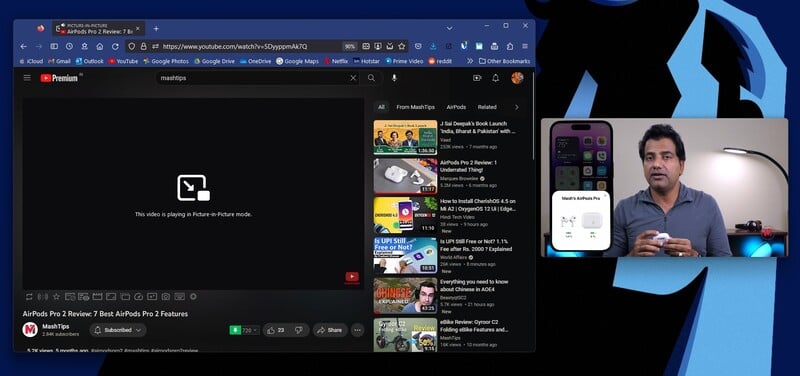Image resolution: width=800 pixels, height=376 pixels.
Task: Like the video with 23 likes
Action: click(276, 330)
